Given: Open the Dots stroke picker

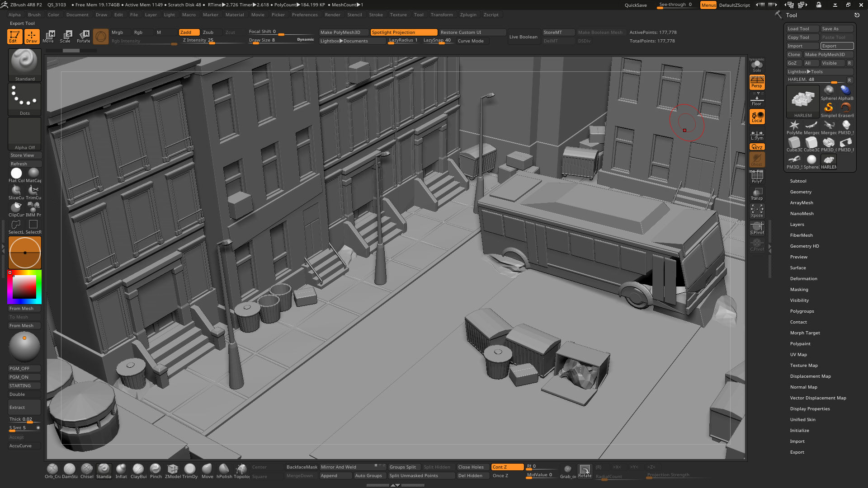Looking at the screenshot, I should [24, 99].
